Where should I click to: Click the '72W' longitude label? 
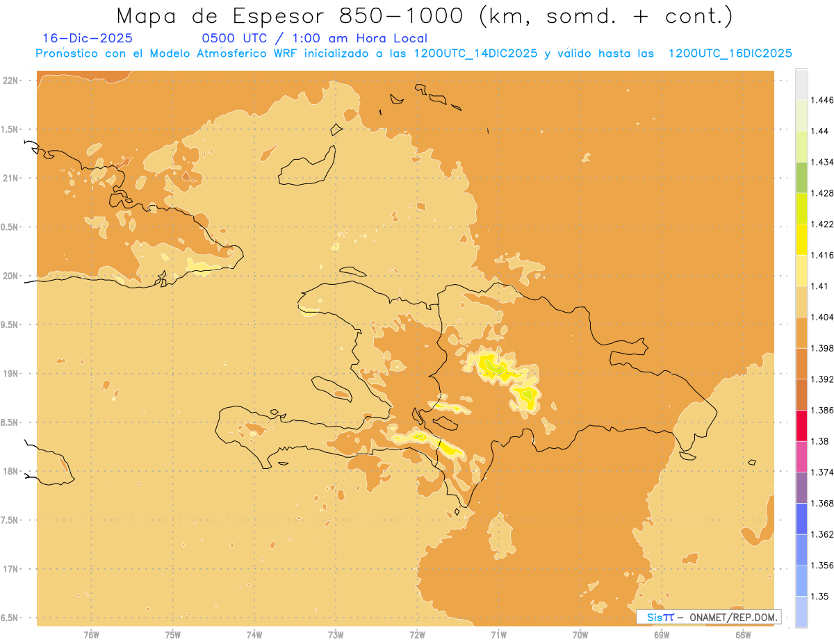point(417,635)
